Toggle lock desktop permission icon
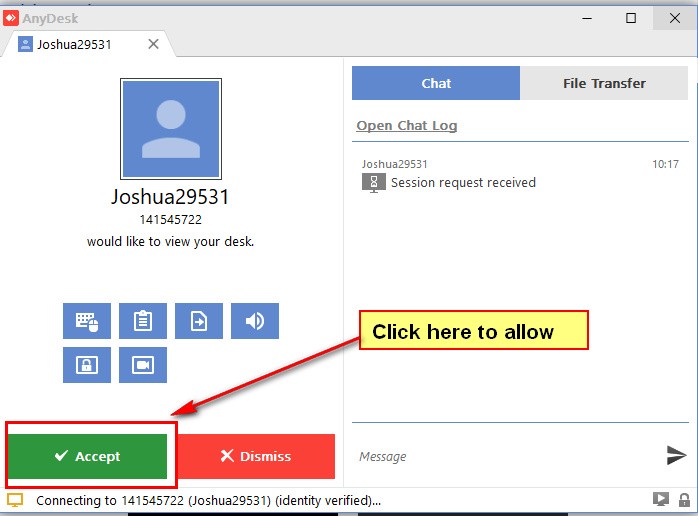 pos(87,365)
